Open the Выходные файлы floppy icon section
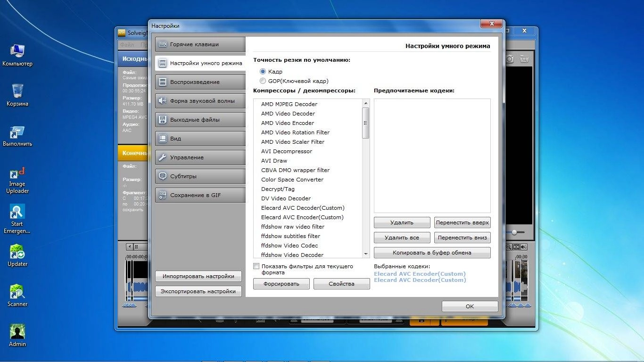Viewport: 644px width, 362px height. (200, 120)
